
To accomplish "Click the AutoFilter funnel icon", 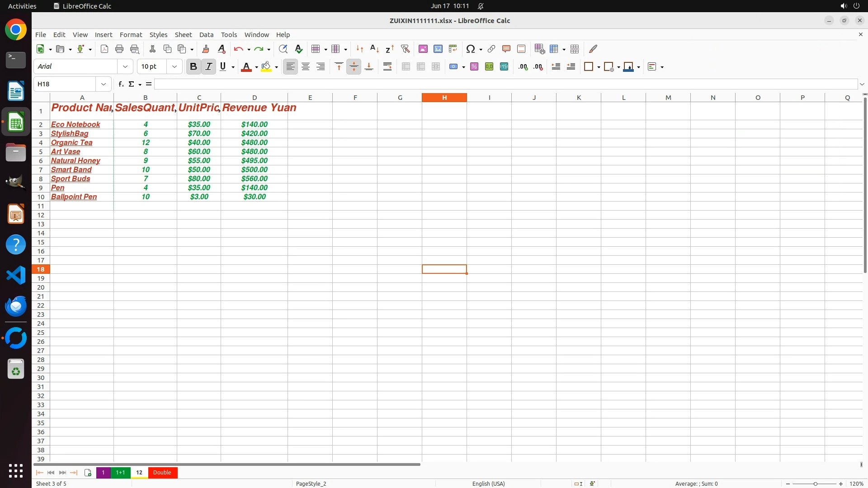I will 405,49.
